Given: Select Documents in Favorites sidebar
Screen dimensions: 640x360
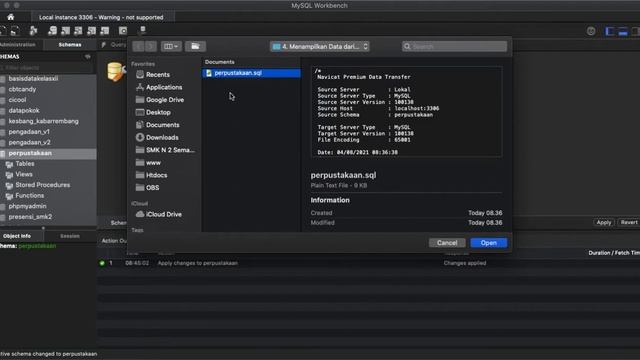Looking at the screenshot, I should coord(162,125).
